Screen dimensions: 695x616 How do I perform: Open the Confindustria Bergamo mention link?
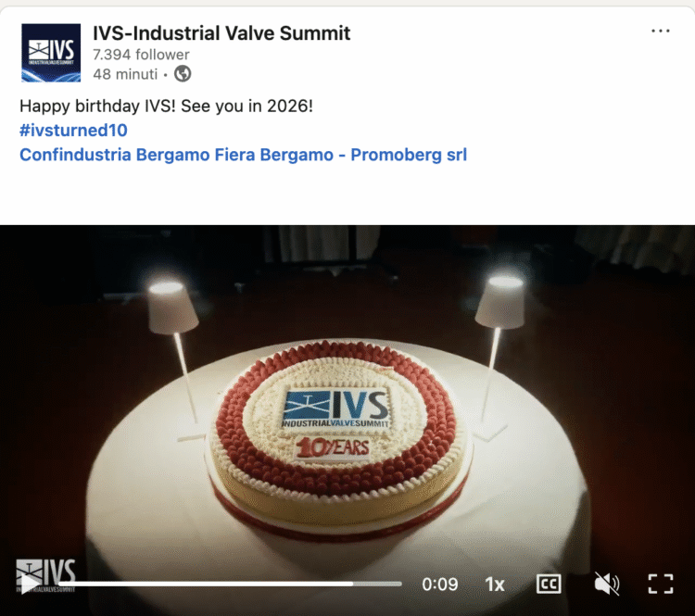click(115, 155)
